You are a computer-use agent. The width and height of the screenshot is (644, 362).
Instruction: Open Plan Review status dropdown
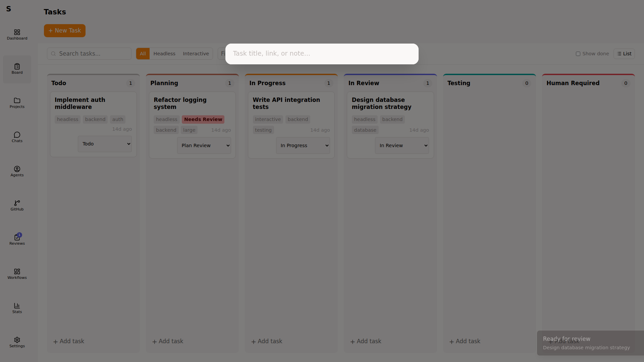click(204, 145)
